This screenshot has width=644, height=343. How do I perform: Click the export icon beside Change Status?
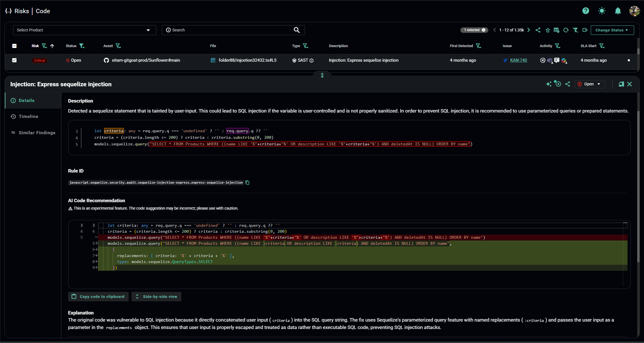pyautogui.click(x=585, y=30)
